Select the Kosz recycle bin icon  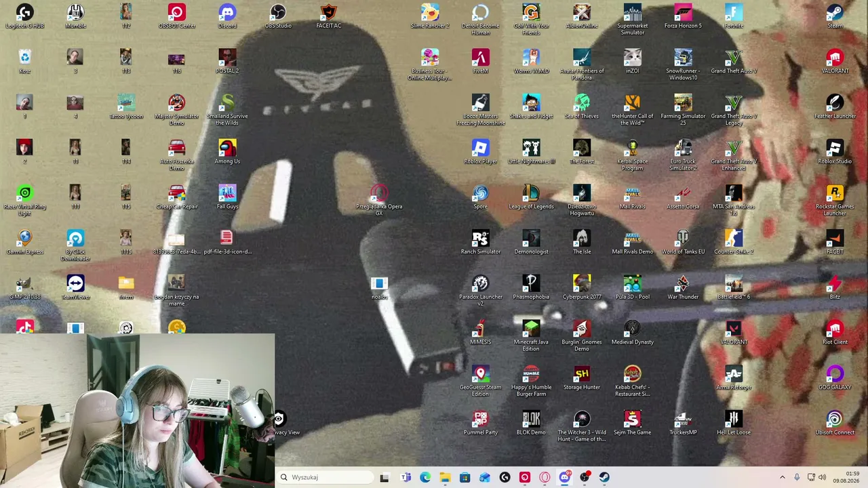pyautogui.click(x=24, y=62)
